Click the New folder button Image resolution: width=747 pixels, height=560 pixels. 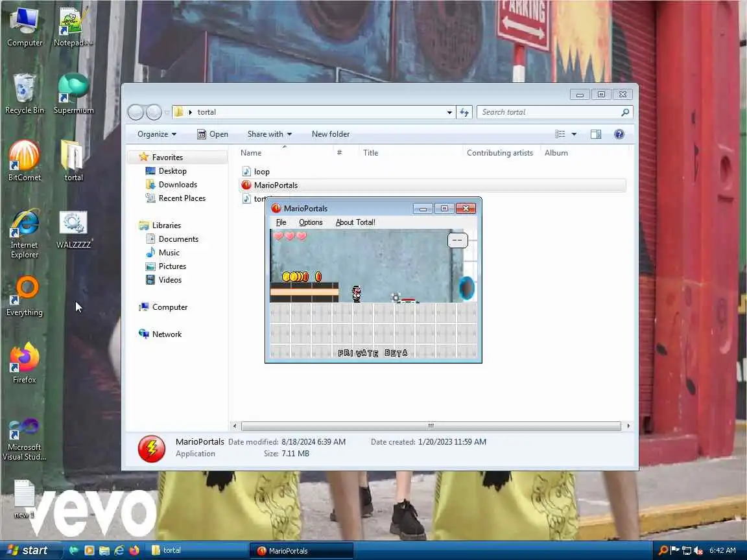[x=331, y=134]
